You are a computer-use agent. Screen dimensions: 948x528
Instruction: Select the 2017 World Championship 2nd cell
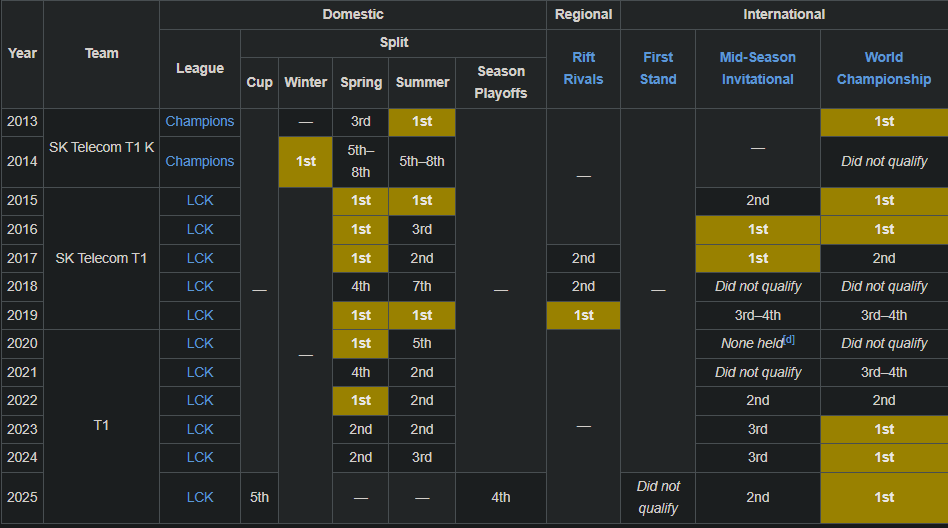click(884, 258)
